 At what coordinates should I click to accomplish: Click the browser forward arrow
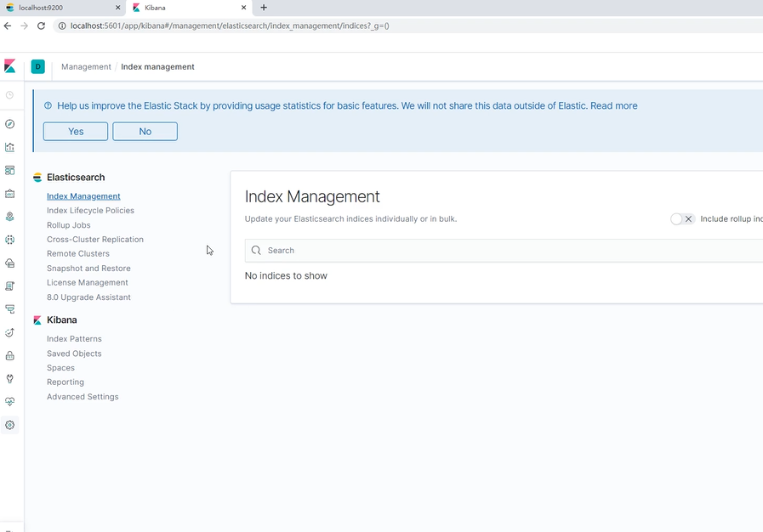click(25, 25)
